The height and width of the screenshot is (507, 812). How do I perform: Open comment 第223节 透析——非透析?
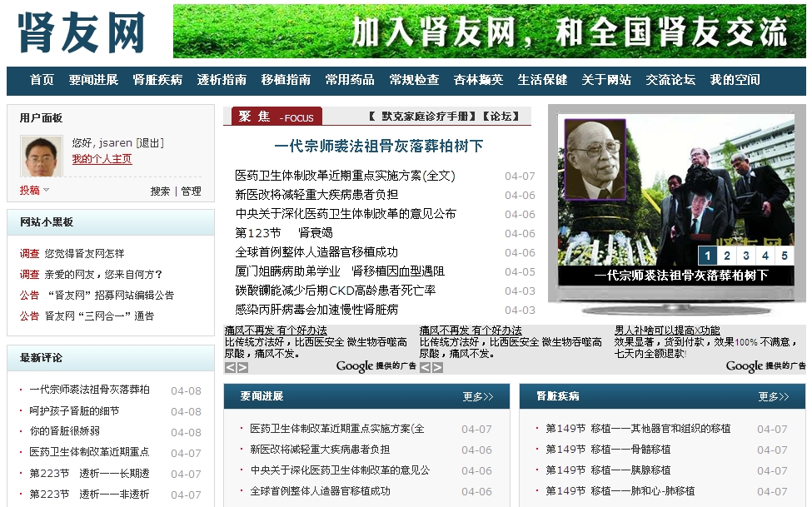click(90, 495)
